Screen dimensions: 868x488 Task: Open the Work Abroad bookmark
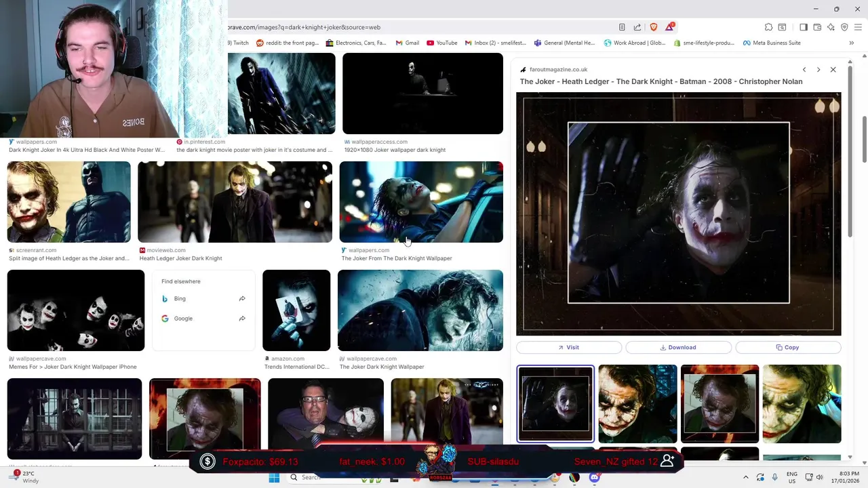635,43
